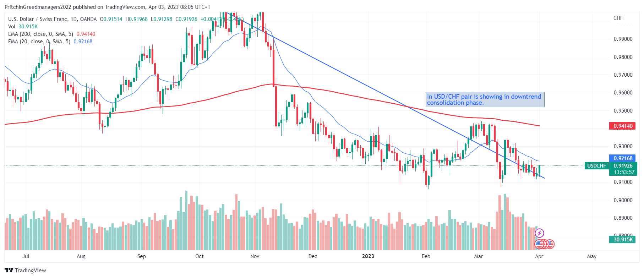
Task: Click the May label on time axis
Action: point(592,256)
